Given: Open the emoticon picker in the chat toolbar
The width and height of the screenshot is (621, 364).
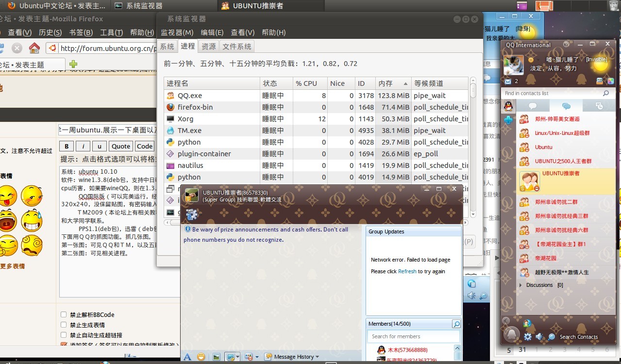Looking at the screenshot, I should point(201,357).
